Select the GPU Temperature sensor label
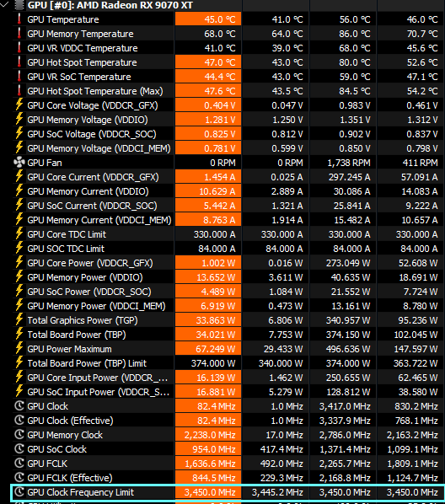The height and width of the screenshot is (504, 445). [63, 19]
